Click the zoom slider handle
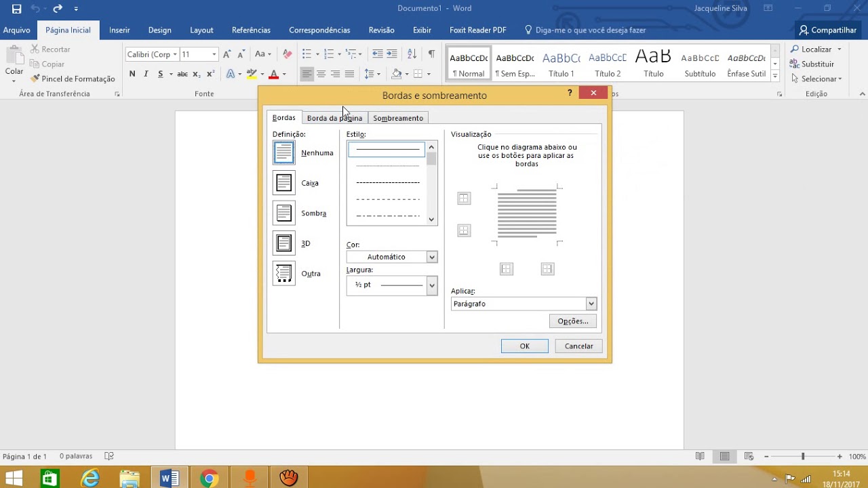This screenshot has width=868, height=488. tap(803, 457)
